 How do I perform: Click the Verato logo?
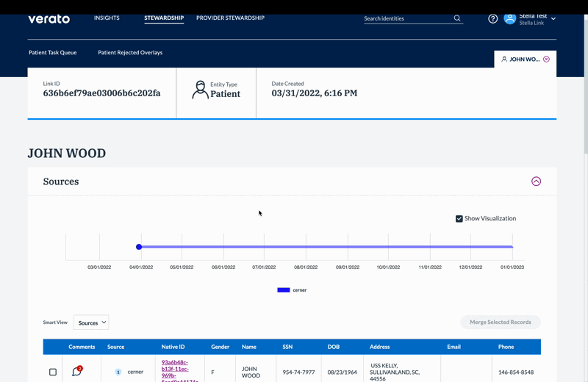click(49, 18)
